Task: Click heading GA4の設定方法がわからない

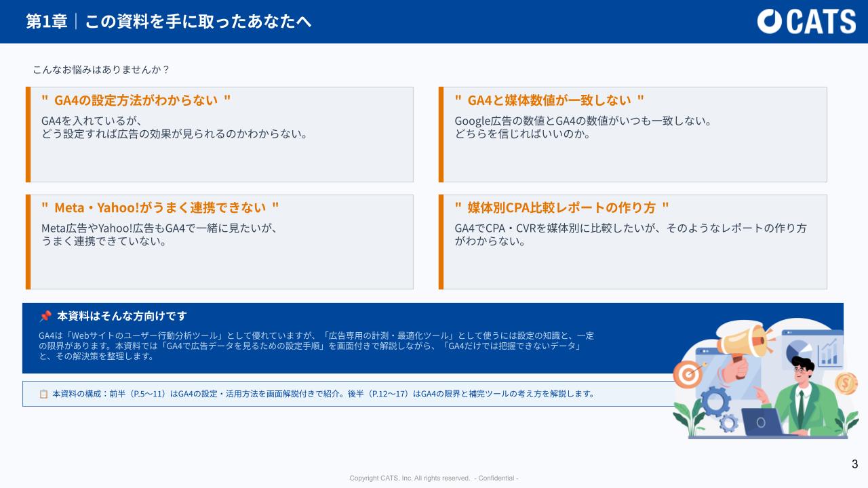Action: [x=136, y=100]
